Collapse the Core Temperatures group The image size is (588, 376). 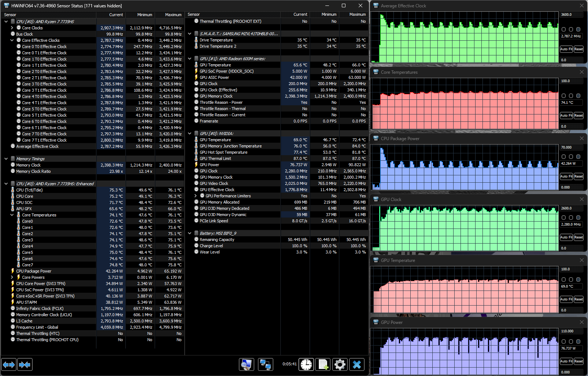coord(12,215)
